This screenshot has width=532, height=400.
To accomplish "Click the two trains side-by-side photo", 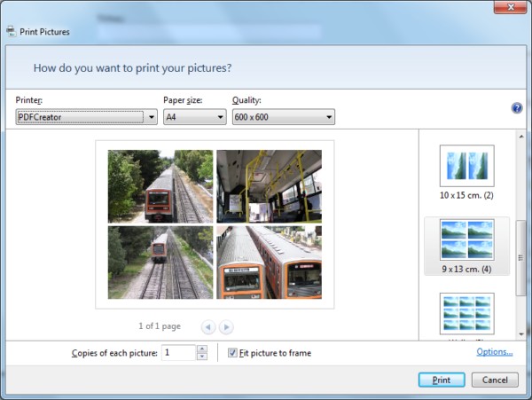I will 269,263.
